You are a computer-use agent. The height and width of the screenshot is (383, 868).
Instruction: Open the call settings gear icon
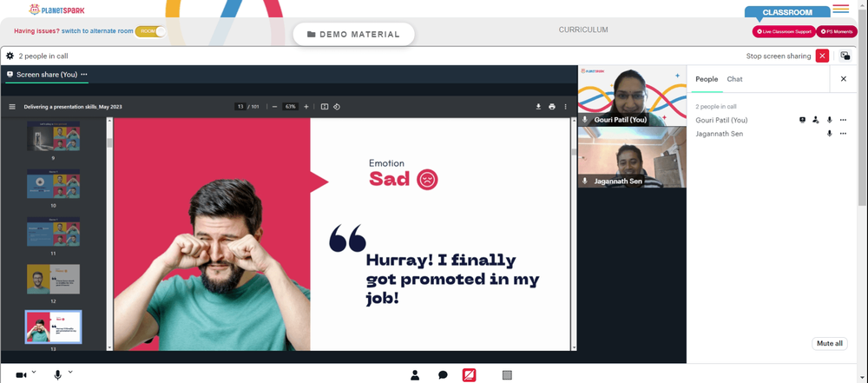coord(10,56)
